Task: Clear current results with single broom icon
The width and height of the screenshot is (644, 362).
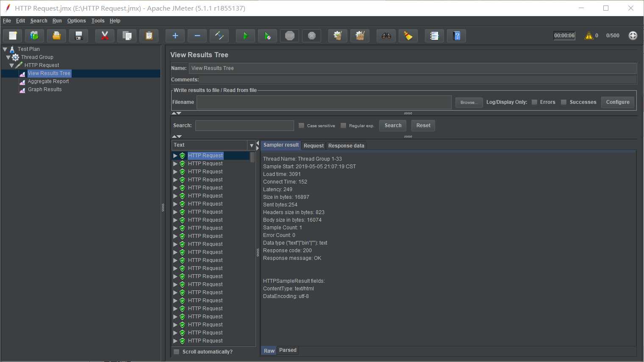Action: click(338, 36)
